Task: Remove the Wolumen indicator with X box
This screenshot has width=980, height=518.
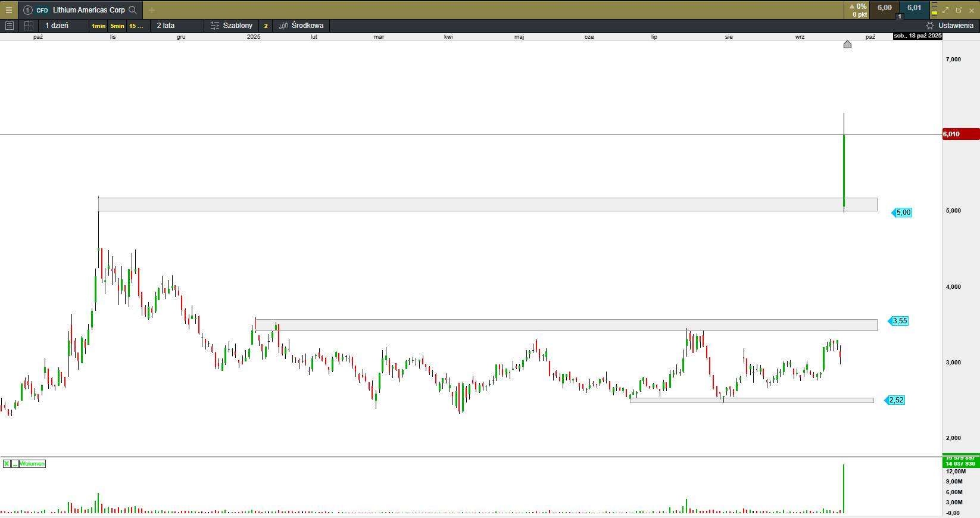Action: pos(7,464)
